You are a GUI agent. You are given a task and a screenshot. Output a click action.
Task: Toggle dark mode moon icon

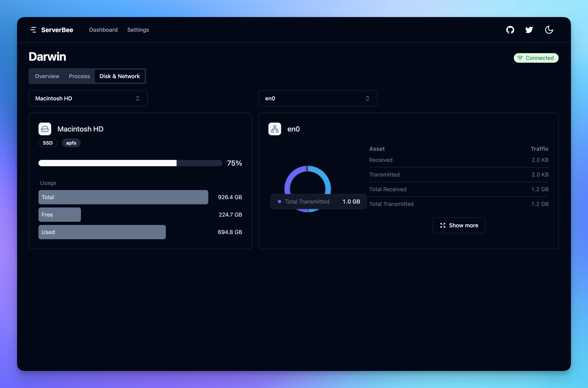549,30
